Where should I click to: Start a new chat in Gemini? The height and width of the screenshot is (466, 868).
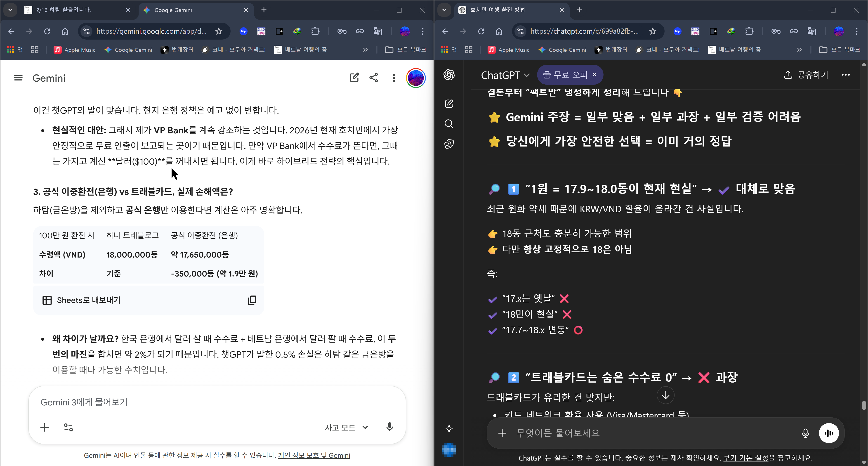[354, 78]
